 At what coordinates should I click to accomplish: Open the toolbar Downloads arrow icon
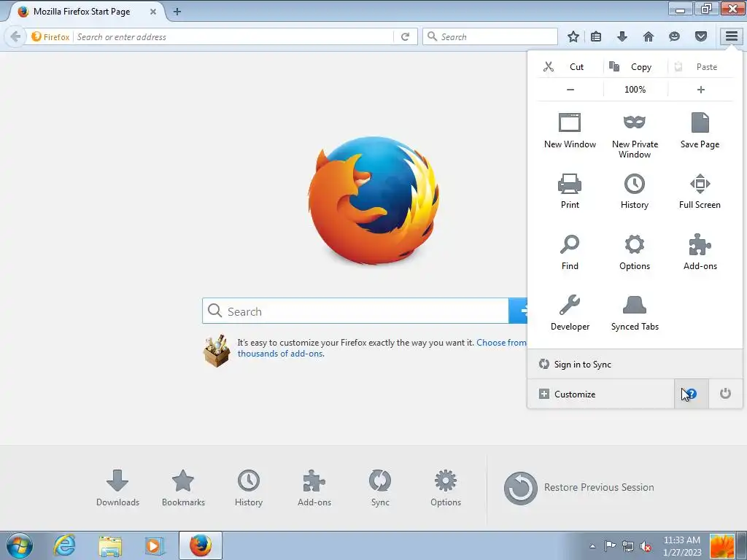[622, 36]
